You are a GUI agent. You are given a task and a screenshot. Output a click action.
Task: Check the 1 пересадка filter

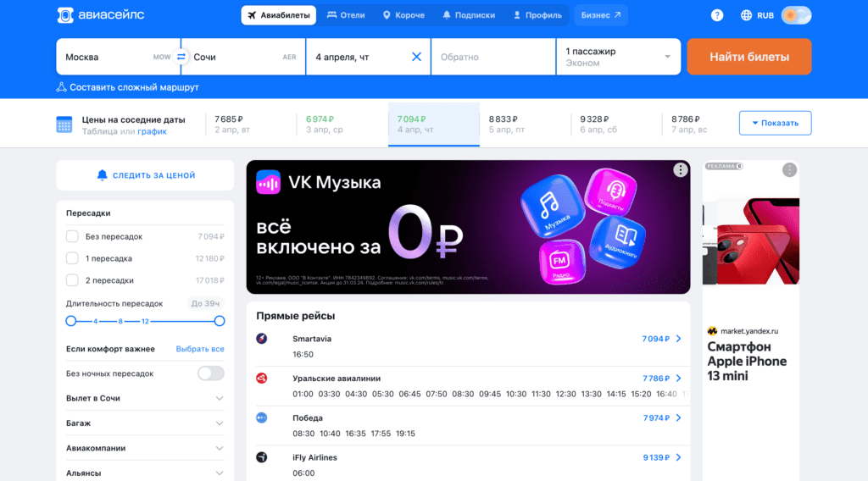72,258
